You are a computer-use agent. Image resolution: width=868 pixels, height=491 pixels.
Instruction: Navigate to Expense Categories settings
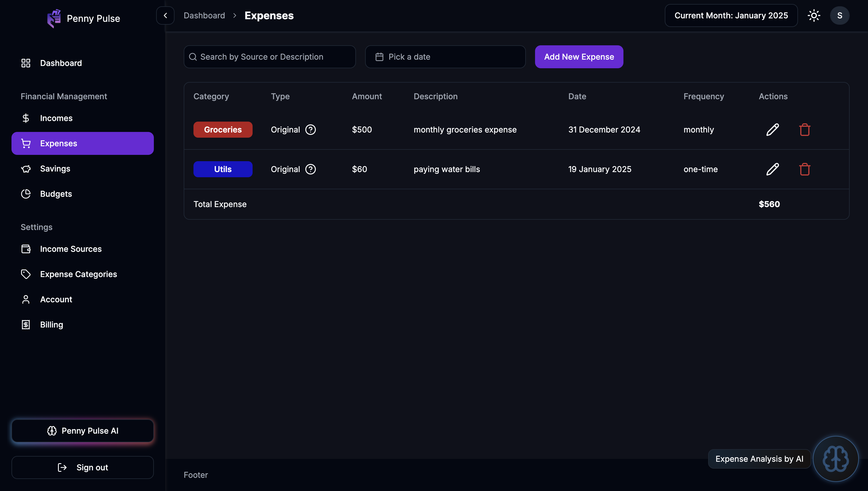tap(78, 274)
